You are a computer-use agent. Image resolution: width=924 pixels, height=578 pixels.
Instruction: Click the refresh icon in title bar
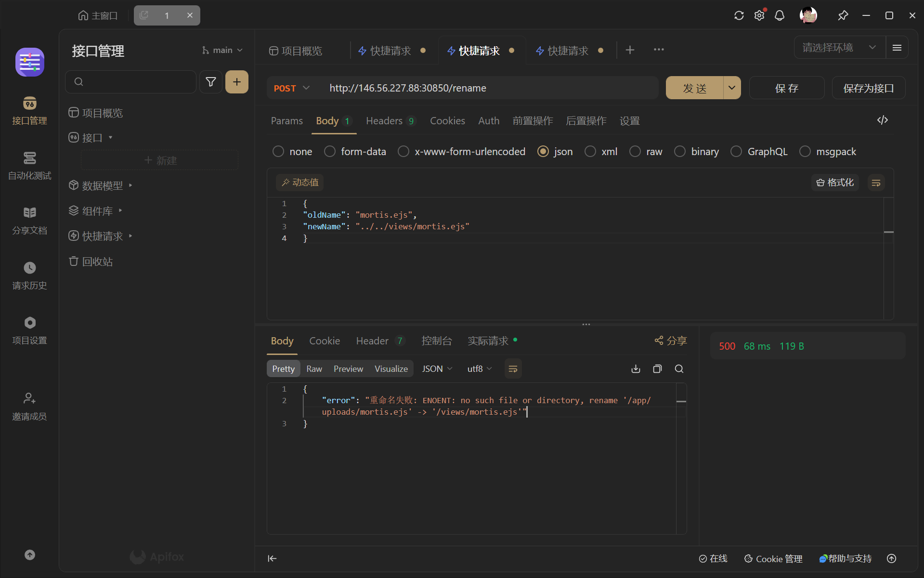pos(739,15)
